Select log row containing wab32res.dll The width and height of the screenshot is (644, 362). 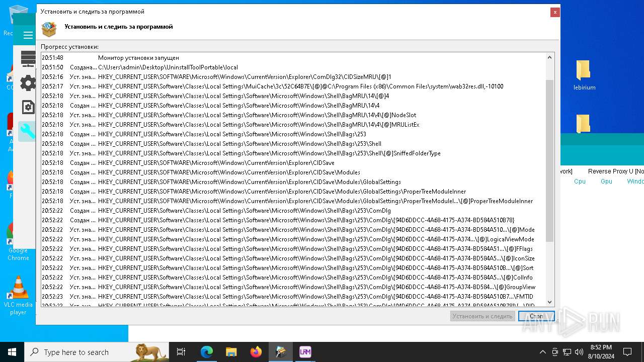[293, 86]
